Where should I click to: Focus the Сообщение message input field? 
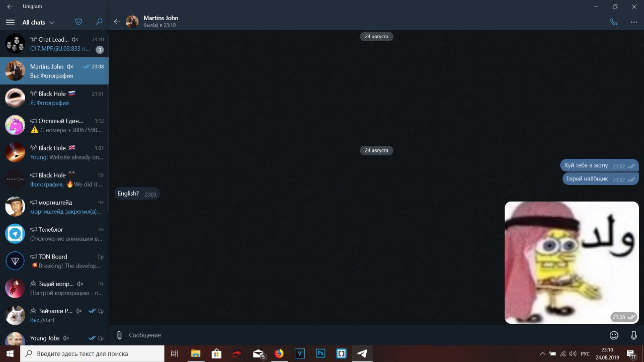(365, 335)
